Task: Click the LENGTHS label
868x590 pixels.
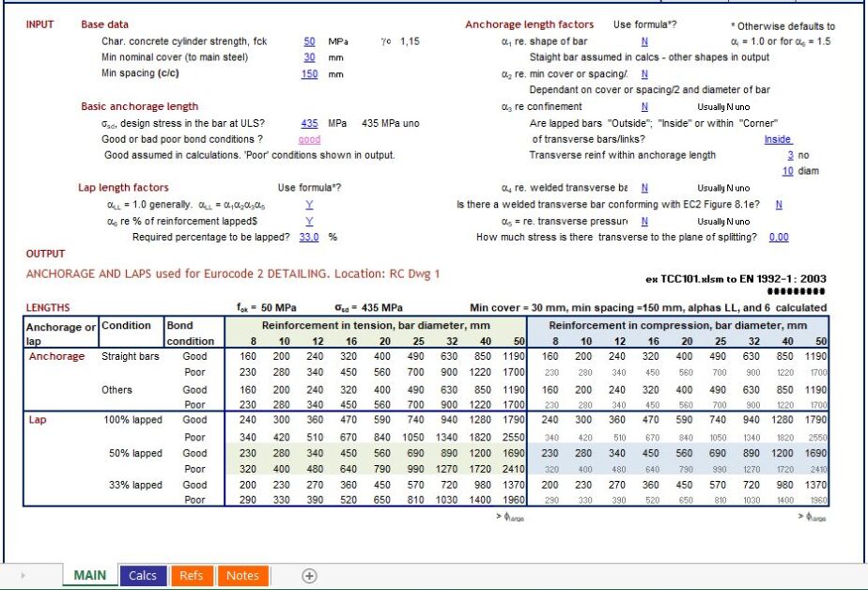Action: tap(48, 308)
